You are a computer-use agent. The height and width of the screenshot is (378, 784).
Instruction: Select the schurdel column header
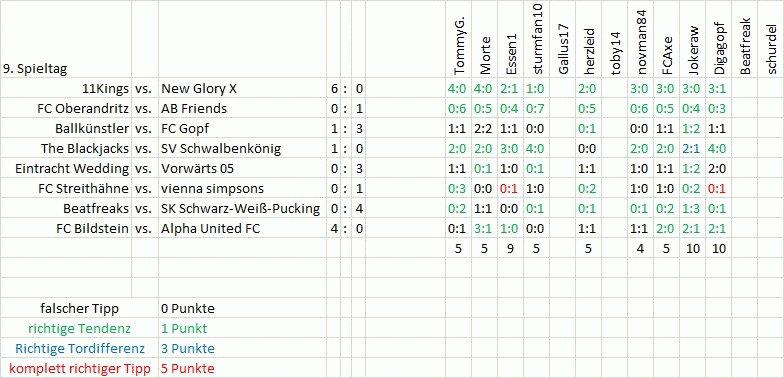pyautogui.click(x=770, y=40)
